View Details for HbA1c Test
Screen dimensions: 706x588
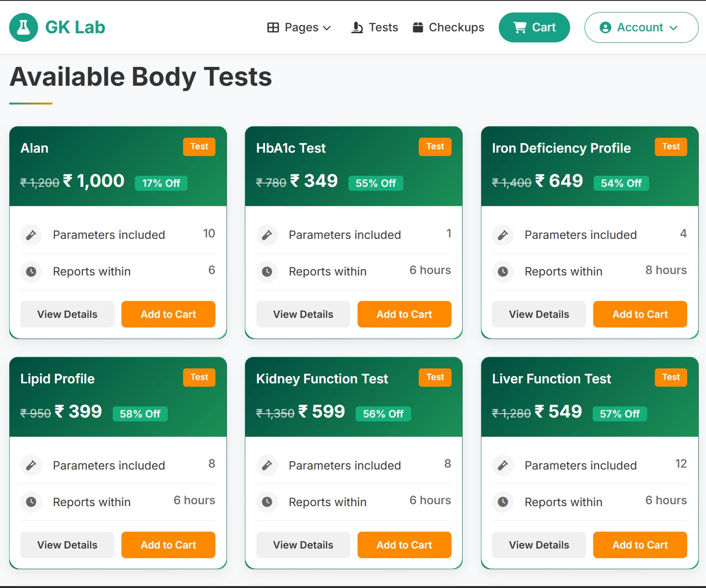(x=303, y=314)
